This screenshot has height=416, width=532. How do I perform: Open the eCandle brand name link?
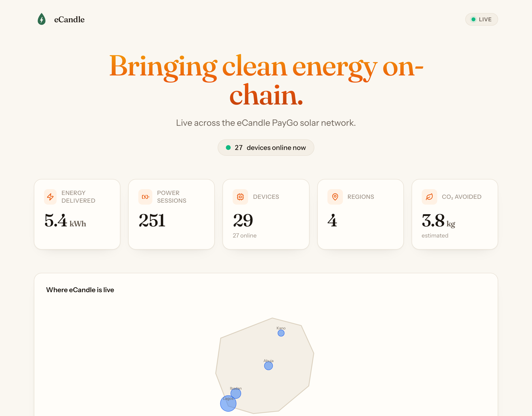click(69, 20)
